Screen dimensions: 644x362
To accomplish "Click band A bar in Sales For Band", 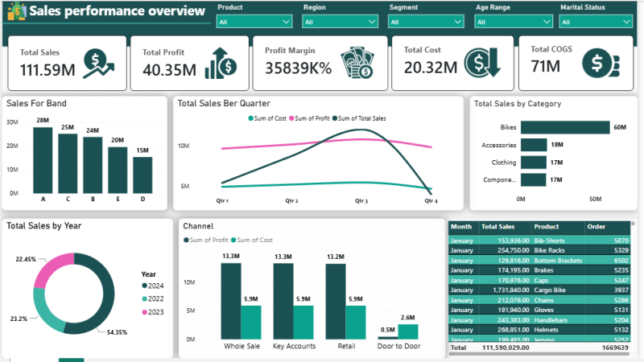I will (43, 160).
